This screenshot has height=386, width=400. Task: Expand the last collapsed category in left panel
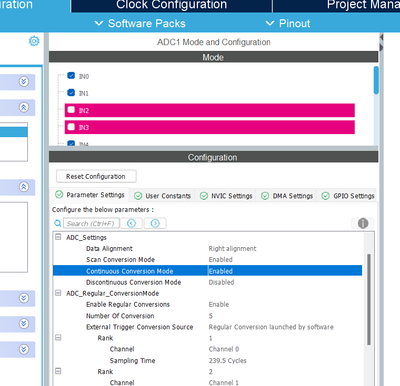(24, 349)
